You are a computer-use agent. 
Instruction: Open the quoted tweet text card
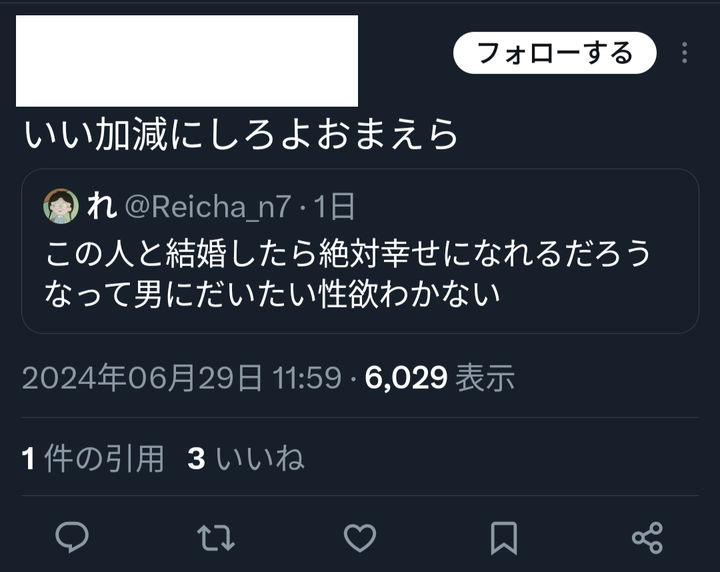pos(360,251)
